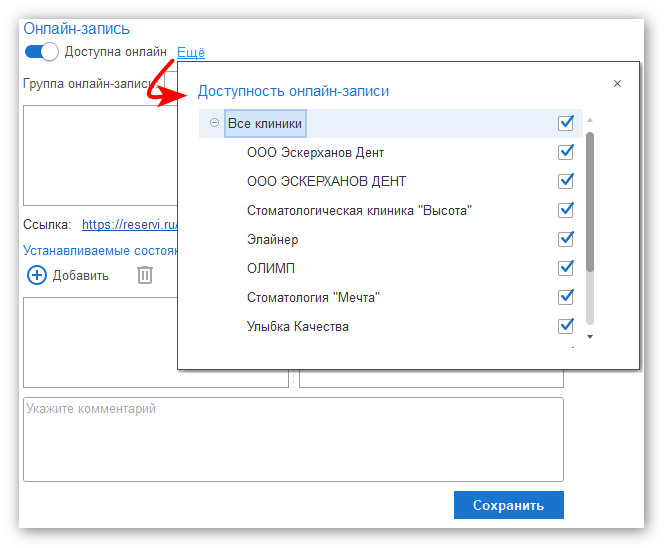Image resolution: width=664 pixels, height=548 pixels.
Task: Click the clinic list scrollbar thumb
Action: (x=589, y=200)
